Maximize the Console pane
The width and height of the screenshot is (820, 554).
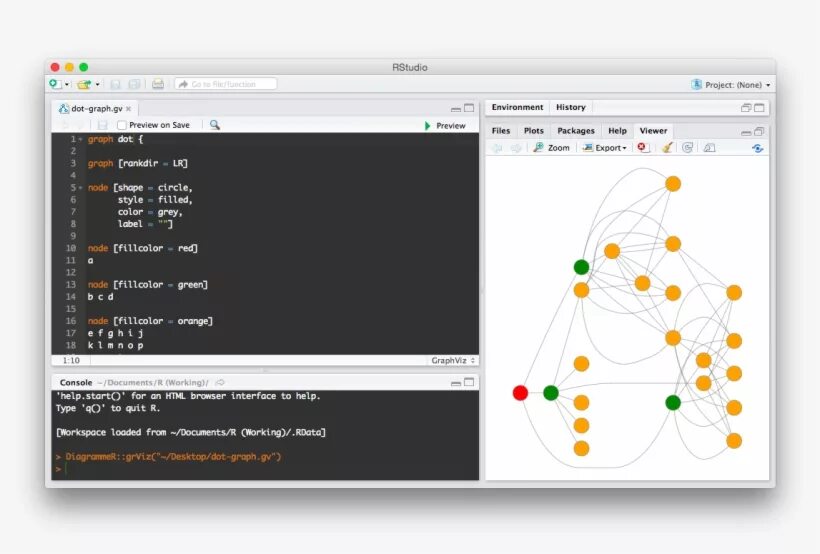coord(469,382)
